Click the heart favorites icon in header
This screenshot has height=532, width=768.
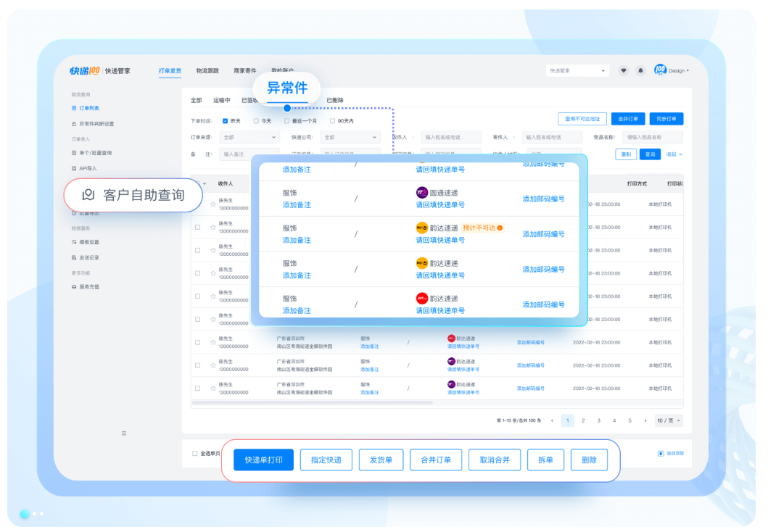(624, 70)
